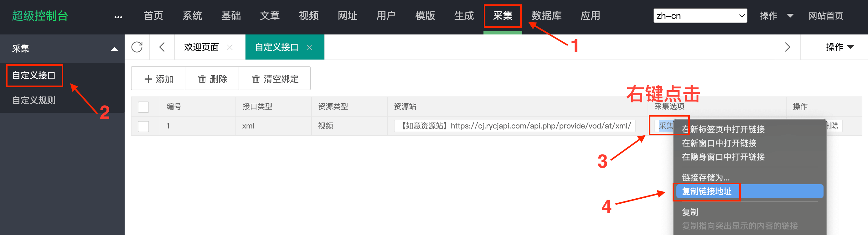Close the 欢迎页面 tab with its X
Image resolution: width=868 pixels, height=235 pixels.
click(230, 48)
